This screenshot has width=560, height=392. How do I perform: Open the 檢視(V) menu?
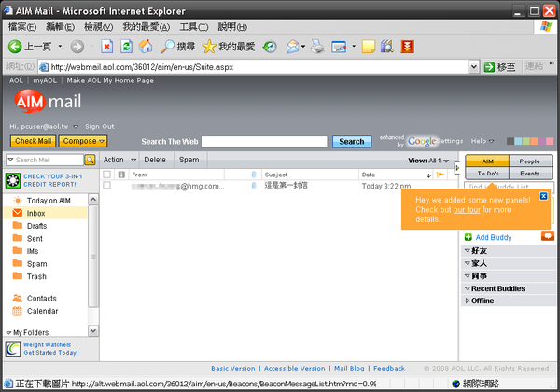[99, 27]
